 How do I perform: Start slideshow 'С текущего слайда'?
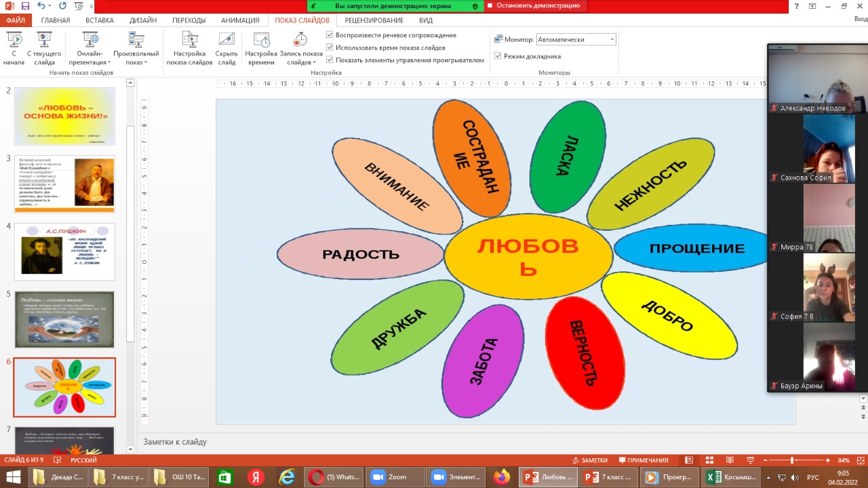point(44,41)
